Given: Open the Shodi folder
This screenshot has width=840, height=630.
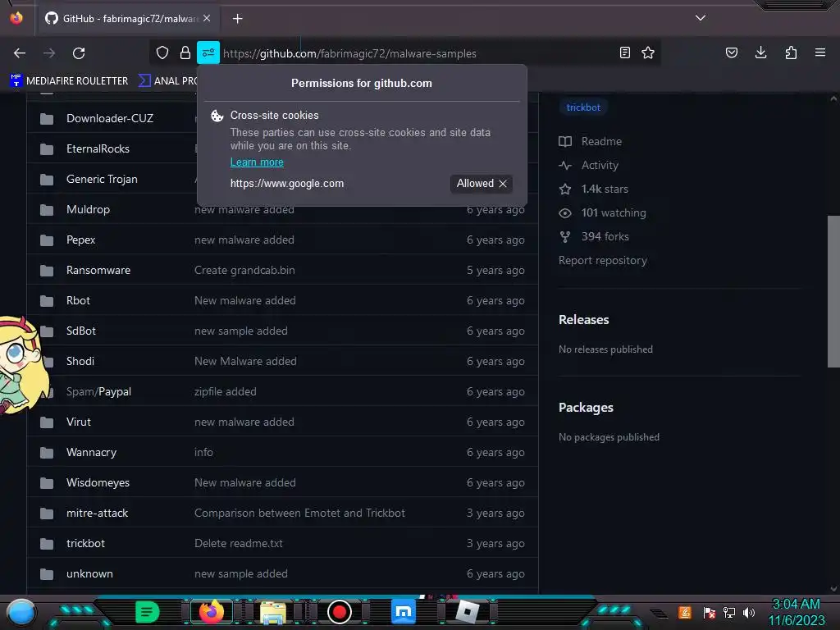Looking at the screenshot, I should point(80,361).
